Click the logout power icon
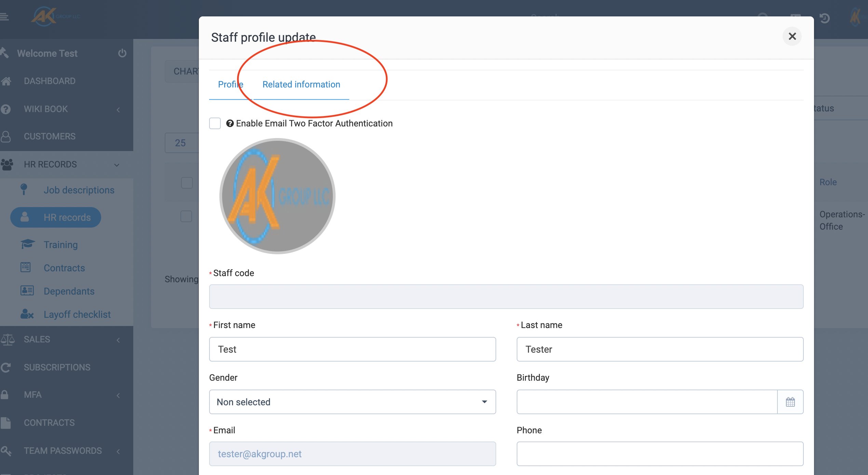 pos(122,53)
